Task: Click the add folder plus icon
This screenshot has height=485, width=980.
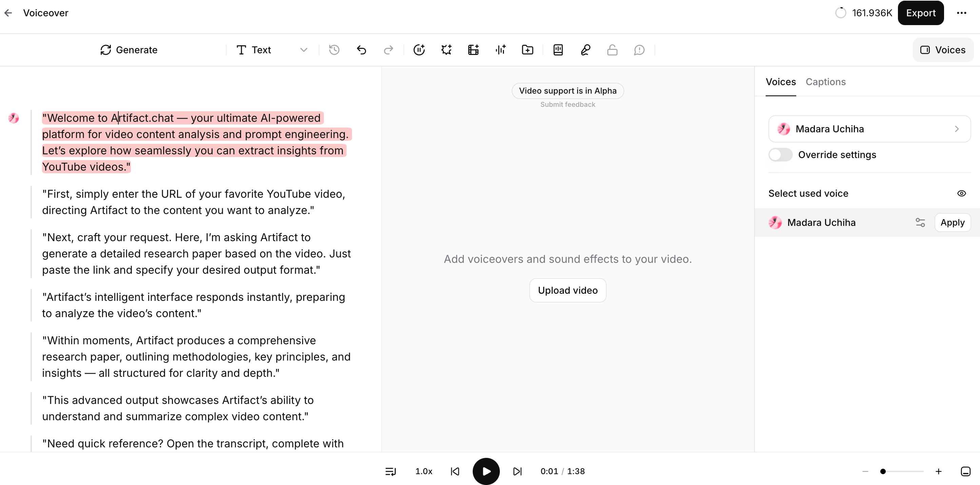Action: pyautogui.click(x=527, y=50)
